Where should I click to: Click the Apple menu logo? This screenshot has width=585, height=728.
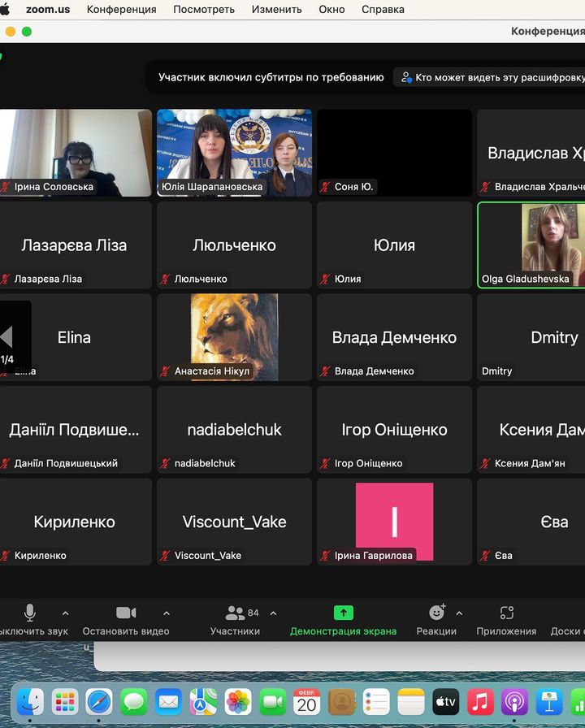[x=5, y=9]
